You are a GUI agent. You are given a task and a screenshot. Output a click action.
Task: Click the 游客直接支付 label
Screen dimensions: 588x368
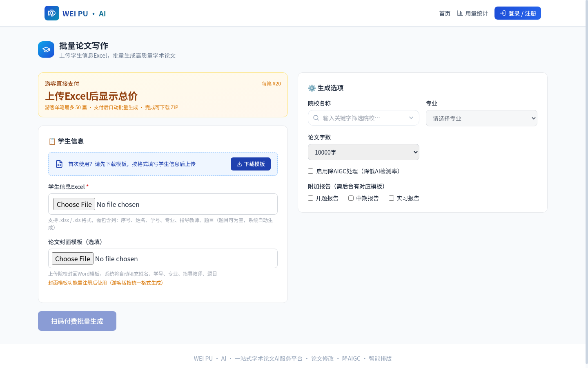[x=62, y=83]
